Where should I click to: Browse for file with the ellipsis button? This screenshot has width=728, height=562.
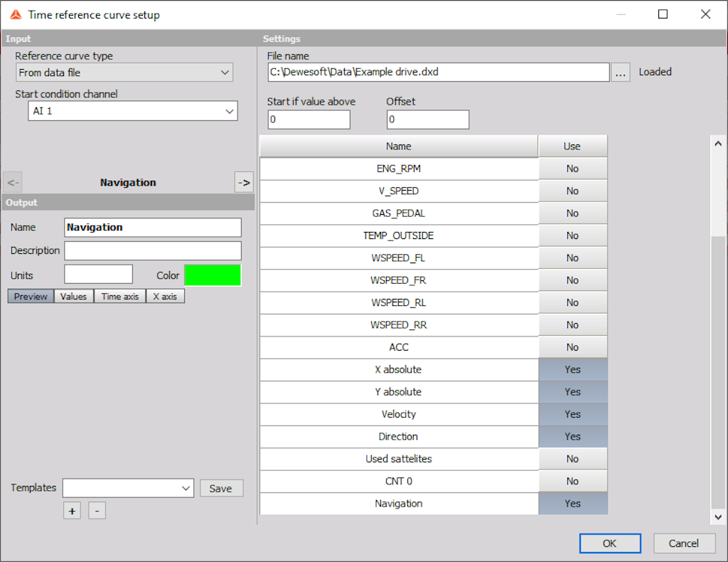pyautogui.click(x=621, y=73)
